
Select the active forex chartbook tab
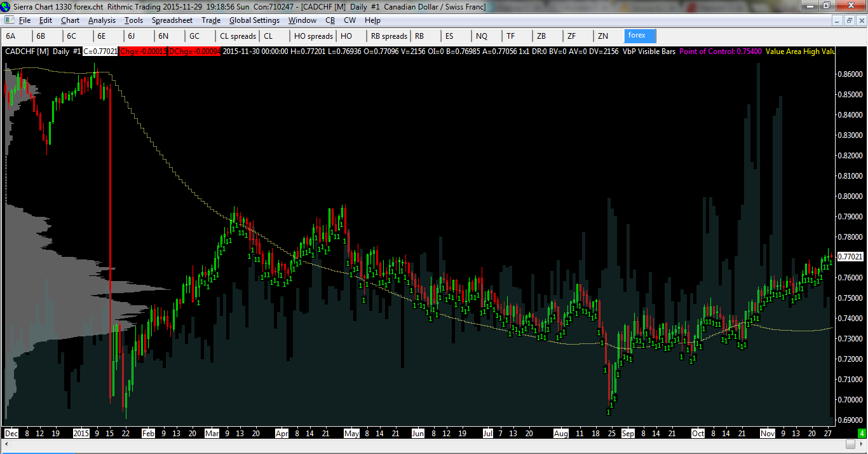click(640, 36)
